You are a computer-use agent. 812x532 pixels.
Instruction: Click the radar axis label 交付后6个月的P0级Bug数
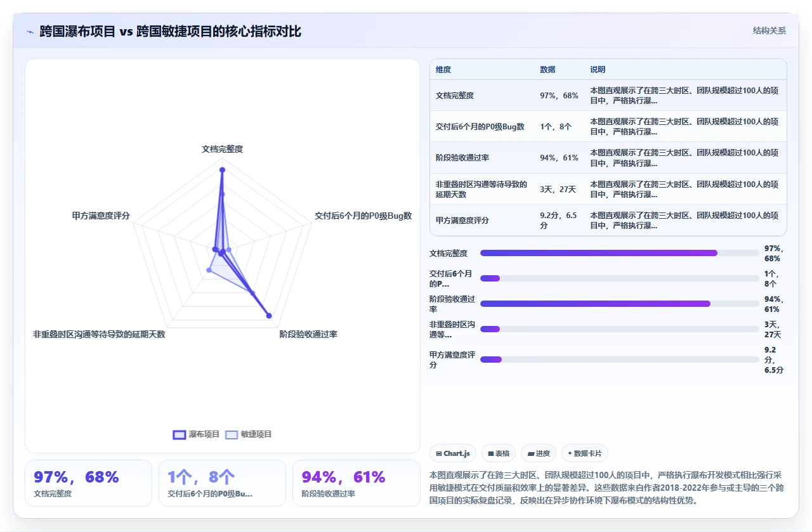[363, 216]
